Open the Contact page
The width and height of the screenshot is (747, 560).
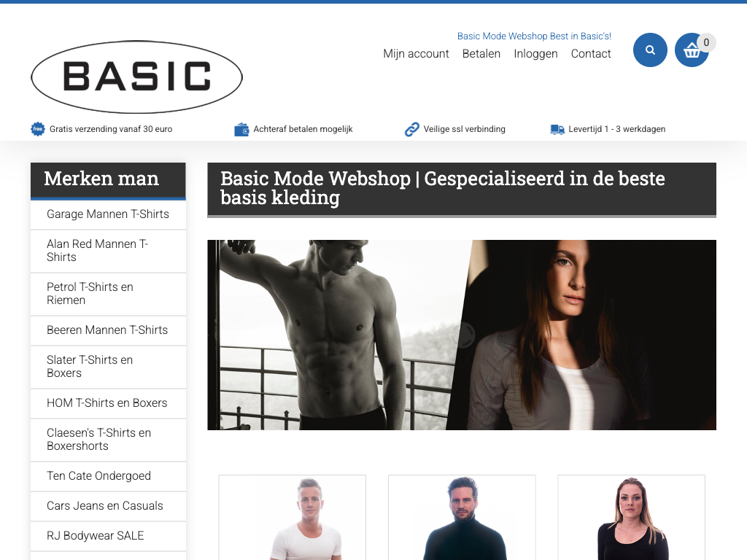pyautogui.click(x=591, y=54)
